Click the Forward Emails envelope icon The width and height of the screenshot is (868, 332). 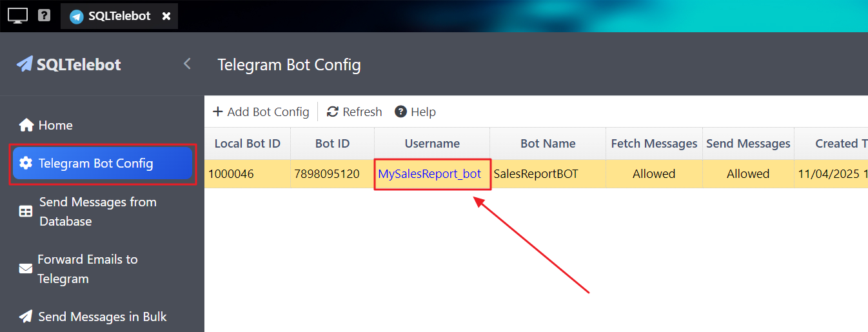26,269
